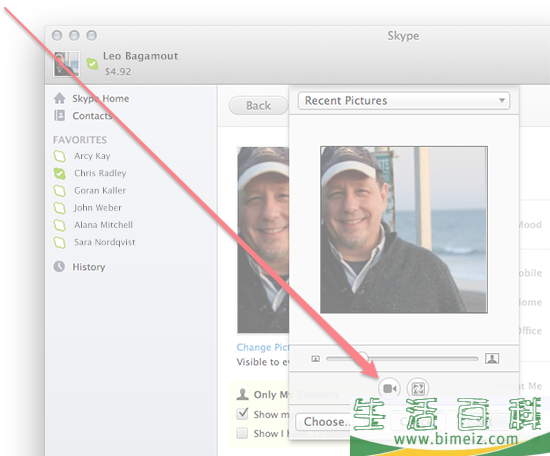Image resolution: width=550 pixels, height=456 pixels.
Task: Select contact Arcy Kay
Action: pos(92,156)
